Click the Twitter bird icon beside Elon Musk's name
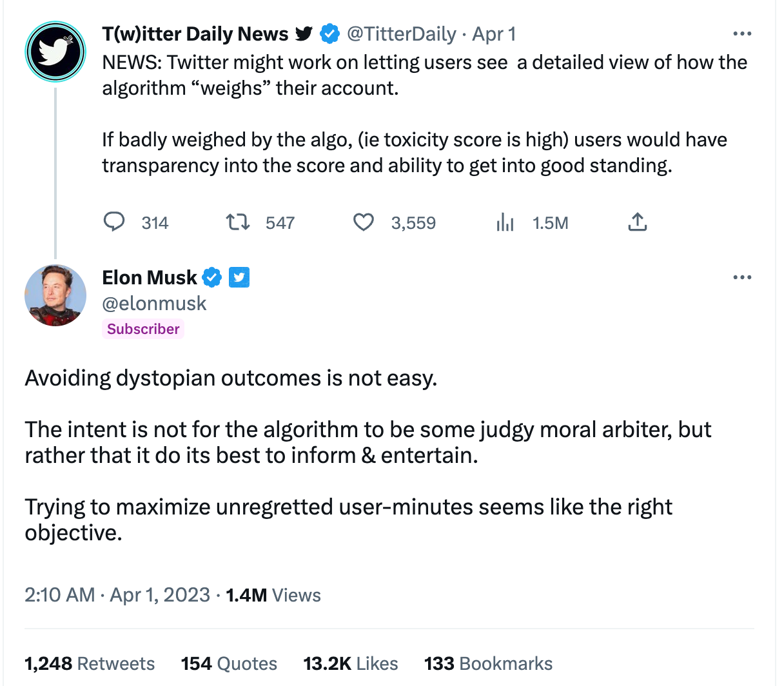The image size is (784, 686). (239, 277)
